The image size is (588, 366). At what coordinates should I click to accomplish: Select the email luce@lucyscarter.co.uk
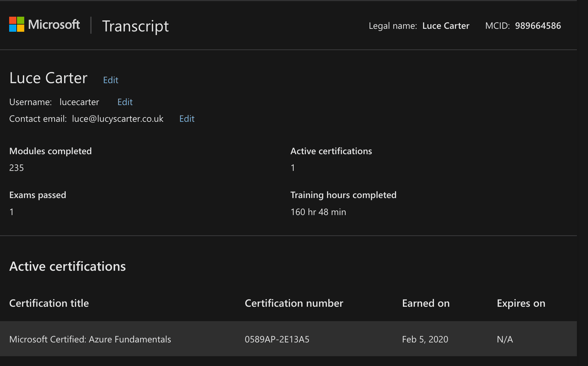point(118,119)
